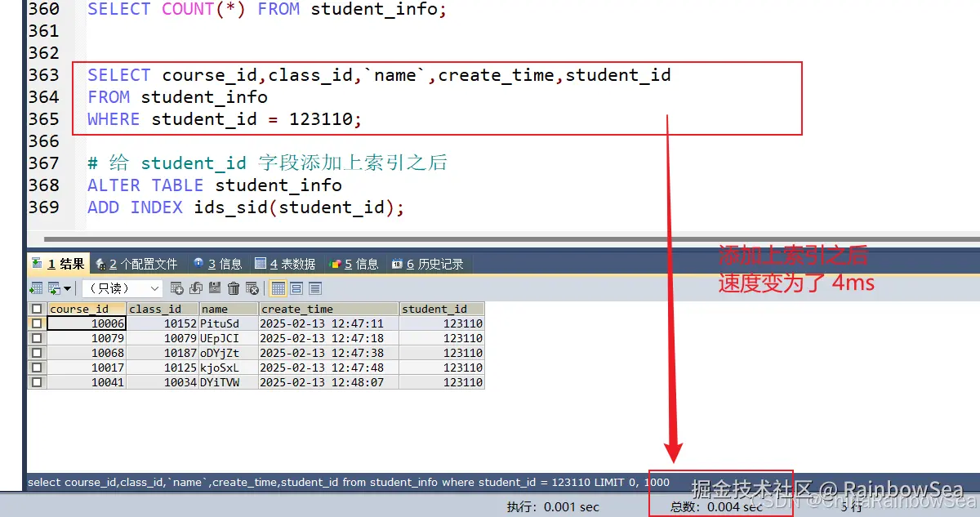Select the class_id cell 10125
Image resolution: width=980 pixels, height=517 pixels.
pos(163,368)
